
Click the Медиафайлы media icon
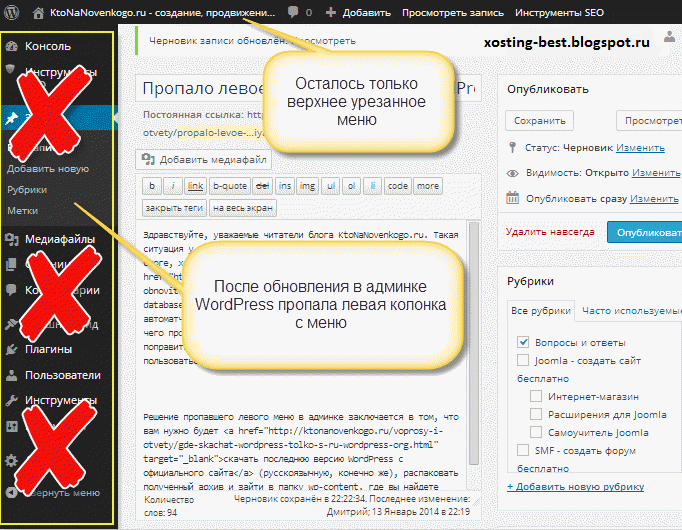(12, 239)
